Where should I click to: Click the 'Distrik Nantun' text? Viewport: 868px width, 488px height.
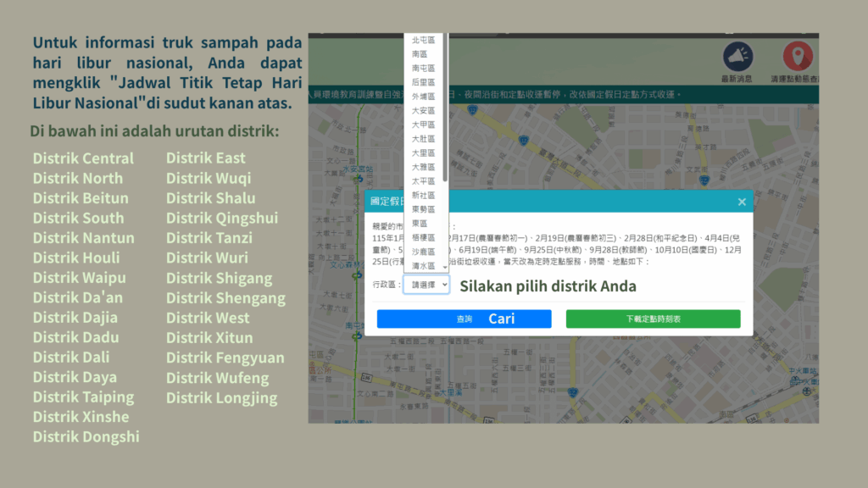[84, 238]
